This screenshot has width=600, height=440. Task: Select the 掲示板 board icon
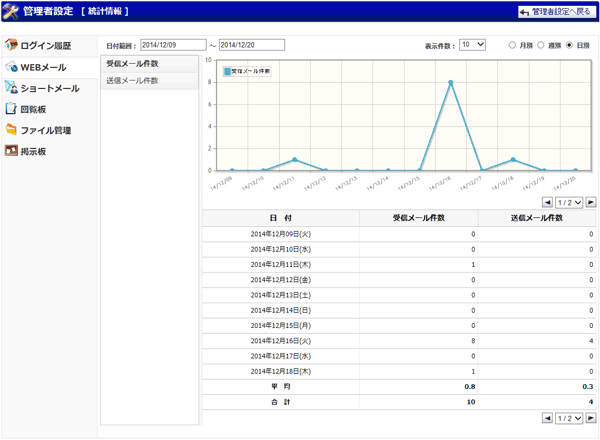(11, 151)
